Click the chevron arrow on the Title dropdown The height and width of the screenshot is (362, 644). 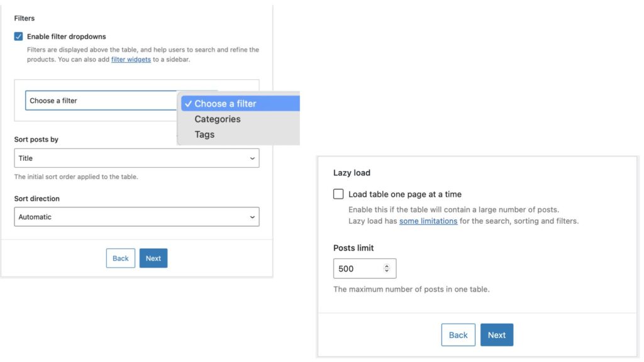click(252, 158)
